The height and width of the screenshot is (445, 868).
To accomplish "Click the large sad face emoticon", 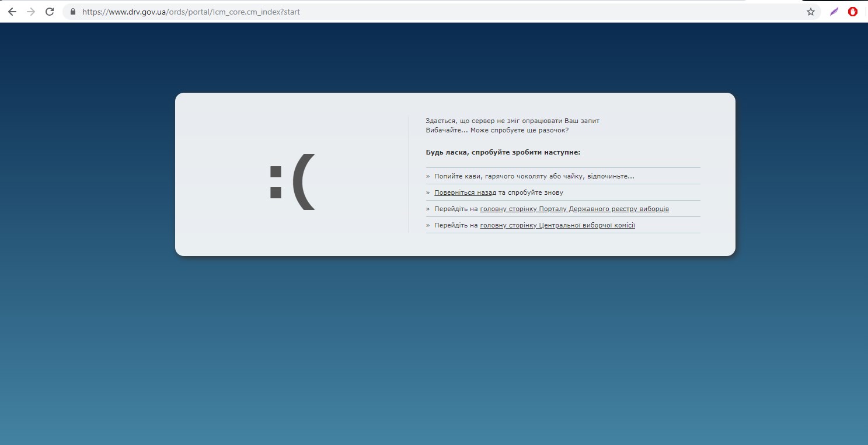I will (292, 181).
